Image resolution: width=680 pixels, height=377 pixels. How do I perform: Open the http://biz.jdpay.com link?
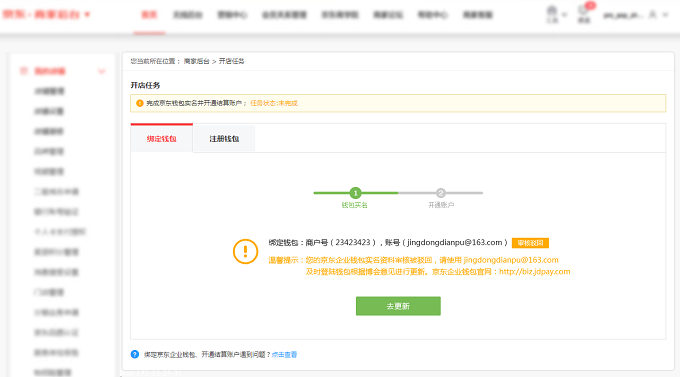tap(535, 272)
